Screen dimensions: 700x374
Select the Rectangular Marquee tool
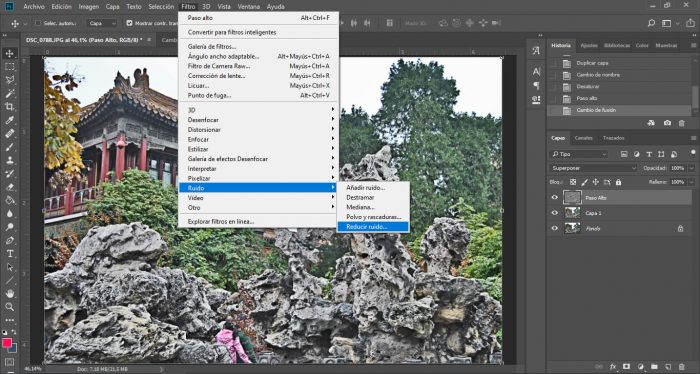click(9, 67)
